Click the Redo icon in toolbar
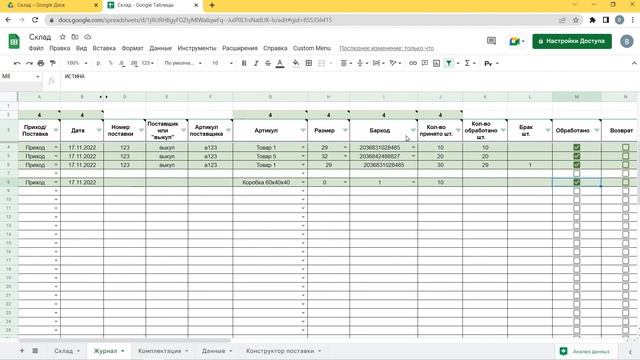640x360 pixels. [29, 63]
